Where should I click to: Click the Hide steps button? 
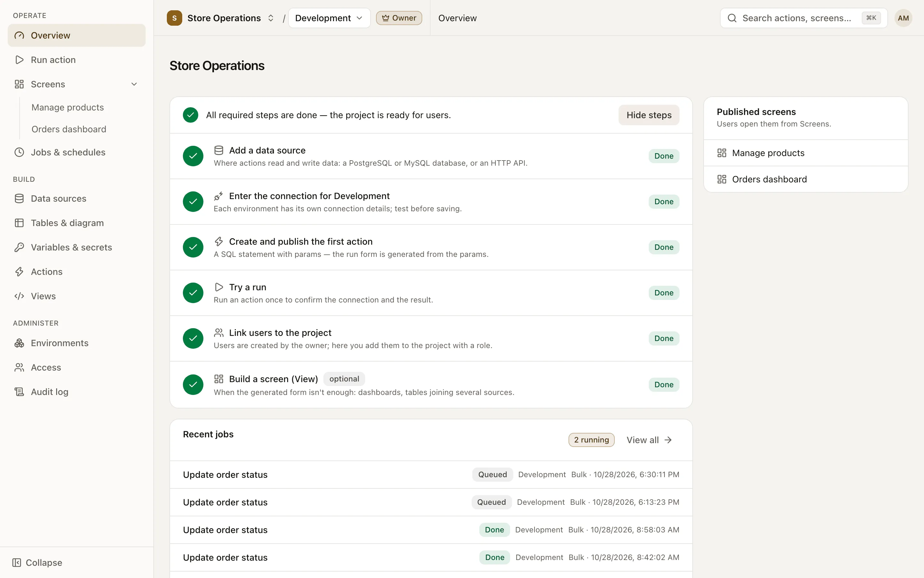(x=649, y=115)
